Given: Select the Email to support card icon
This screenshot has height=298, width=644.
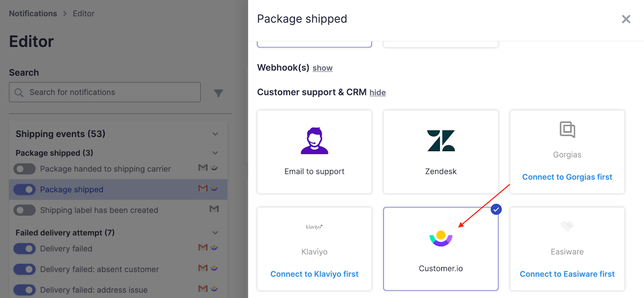Looking at the screenshot, I should tap(314, 141).
